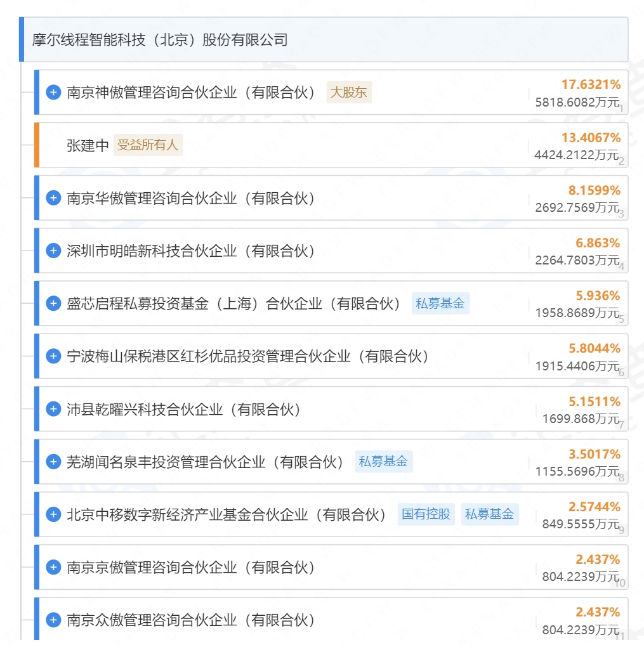Expand 南京华傲管理咨询合伙企业 plus icon

click(x=53, y=198)
